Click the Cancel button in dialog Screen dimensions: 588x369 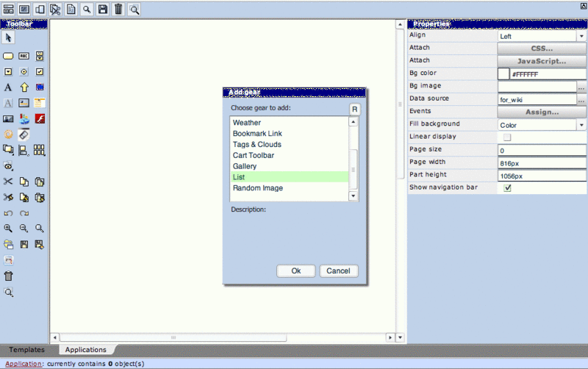point(338,271)
